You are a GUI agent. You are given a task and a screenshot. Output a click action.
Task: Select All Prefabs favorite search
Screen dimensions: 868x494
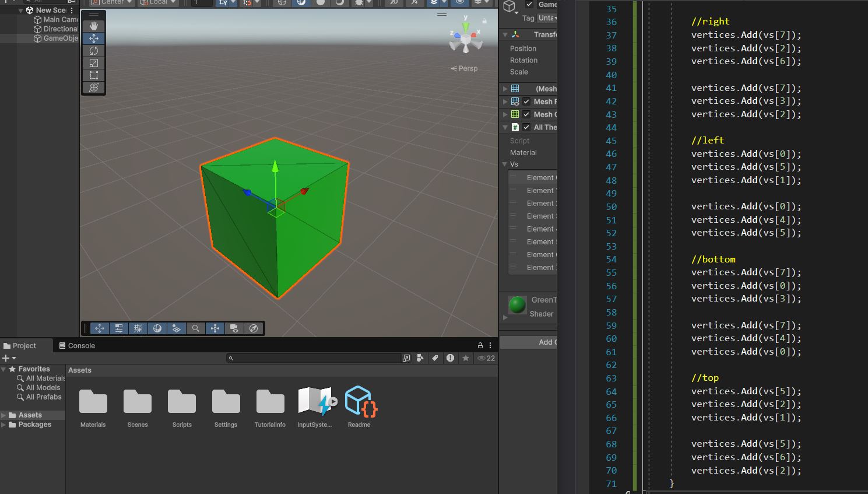coord(39,397)
